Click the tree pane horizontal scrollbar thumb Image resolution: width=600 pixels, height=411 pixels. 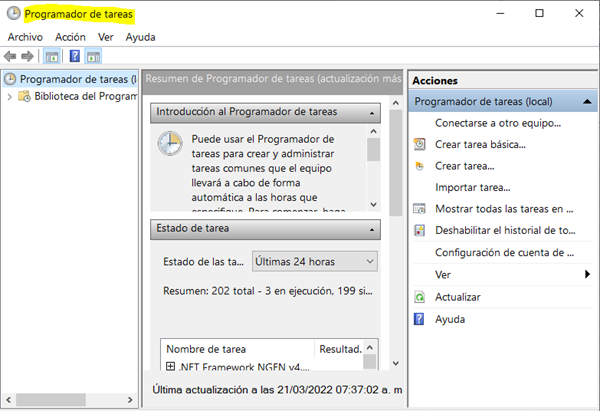point(51,400)
